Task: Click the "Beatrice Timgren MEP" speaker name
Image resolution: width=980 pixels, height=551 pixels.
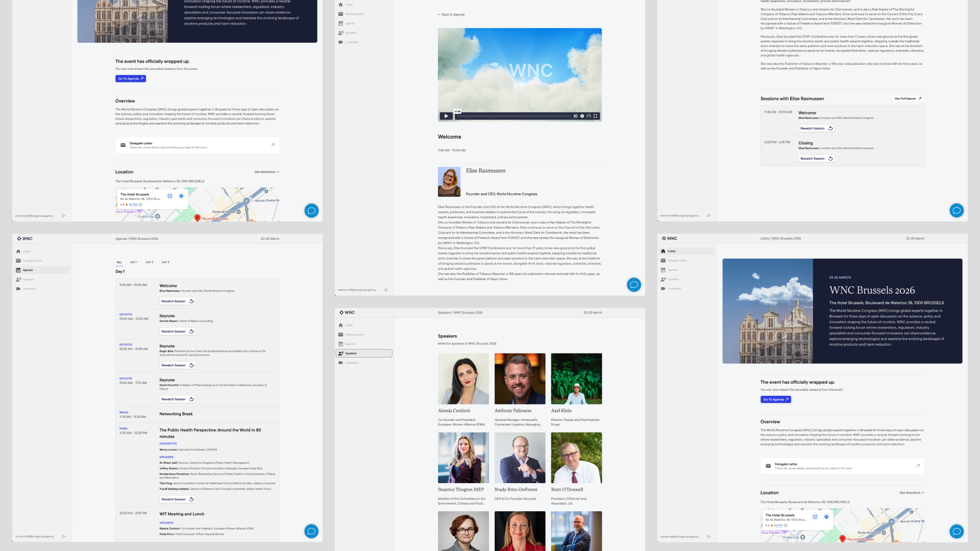Action: coord(461,490)
